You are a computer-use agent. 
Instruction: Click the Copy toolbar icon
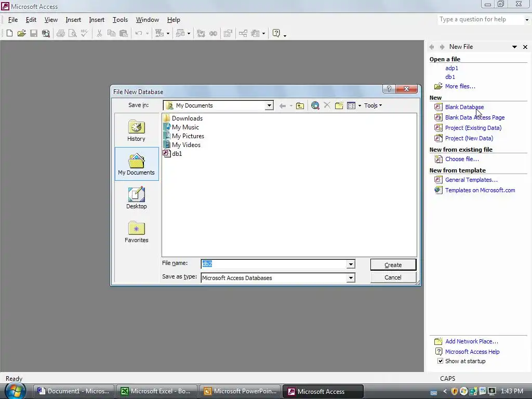click(111, 33)
